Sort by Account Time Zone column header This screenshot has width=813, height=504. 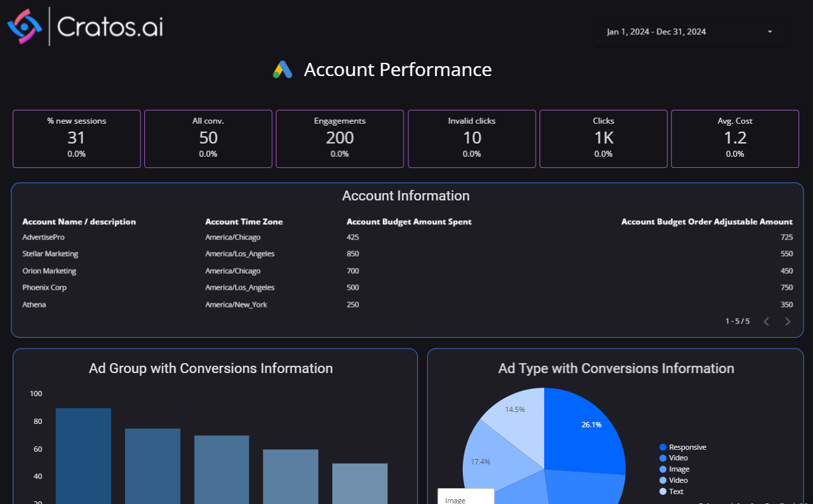point(244,222)
